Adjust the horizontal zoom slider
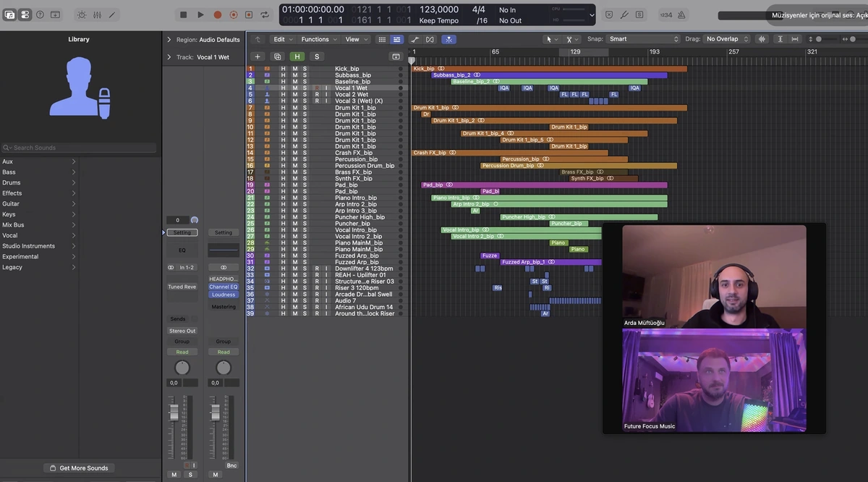 pos(854,39)
